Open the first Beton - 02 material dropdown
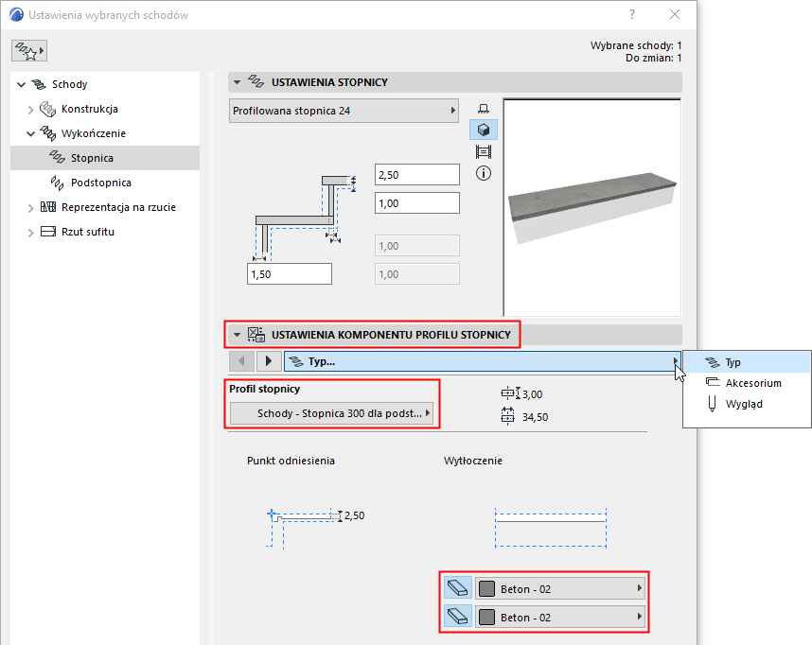Viewport: 812px width, 645px height. pos(560,588)
